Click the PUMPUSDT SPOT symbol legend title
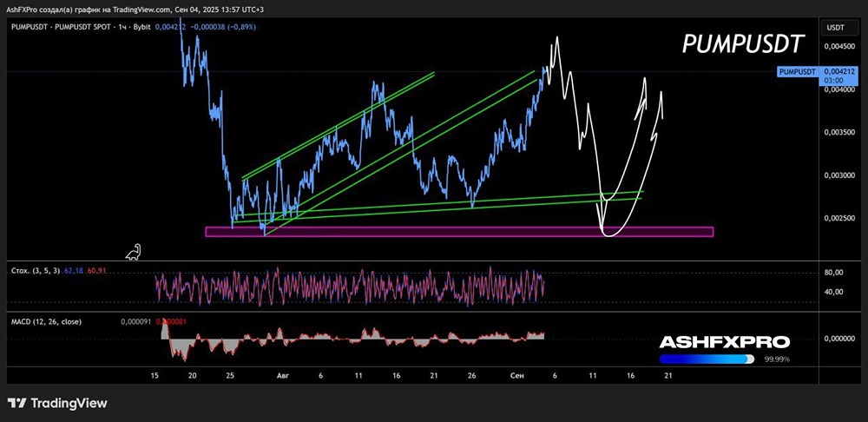The width and height of the screenshot is (868, 422). (81, 27)
